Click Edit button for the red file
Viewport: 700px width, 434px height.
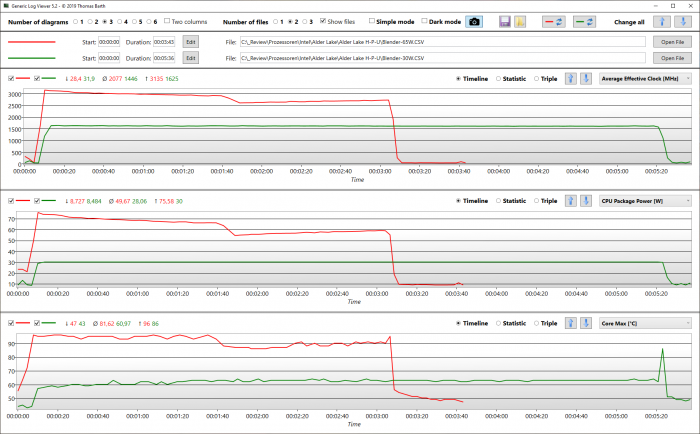pyautogui.click(x=191, y=42)
